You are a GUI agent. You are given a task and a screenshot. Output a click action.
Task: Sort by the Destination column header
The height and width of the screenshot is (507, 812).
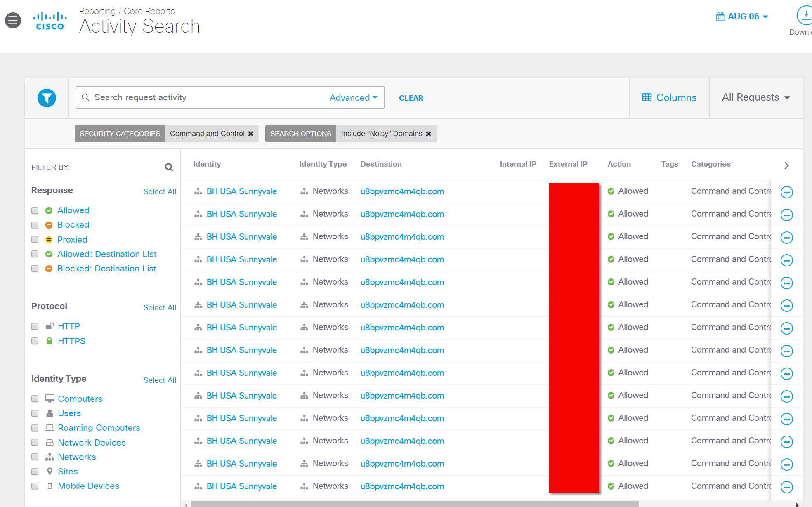(x=380, y=164)
